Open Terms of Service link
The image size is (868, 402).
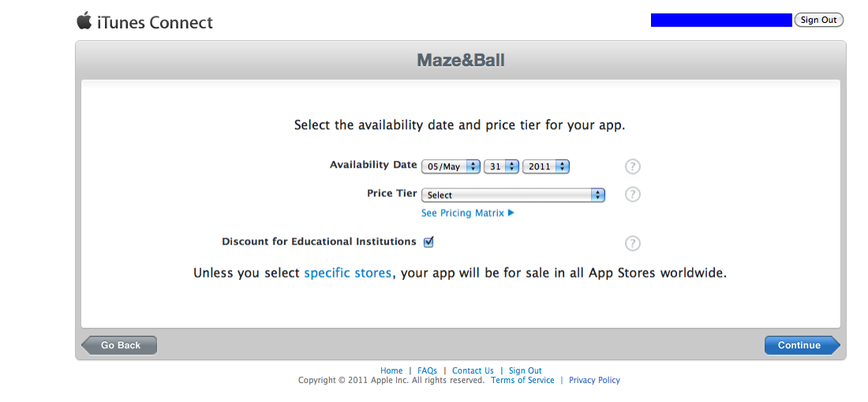[x=522, y=380]
